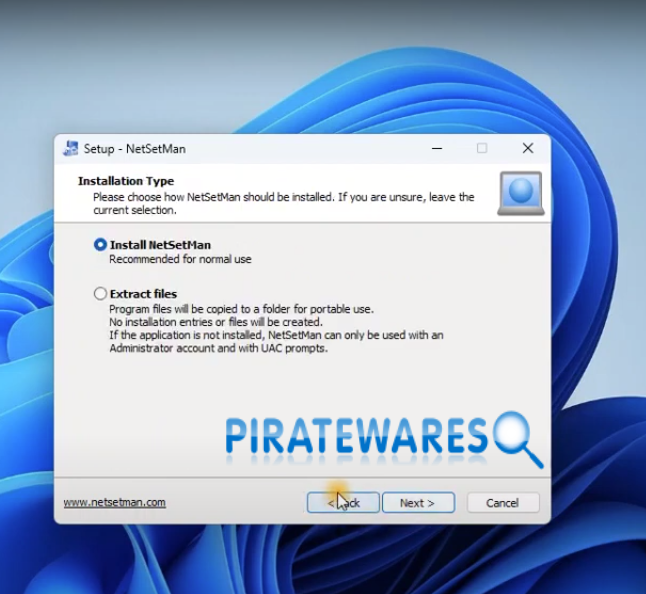Viewport: 646px width, 594px height.
Task: Go back with the Back button
Action: pyautogui.click(x=343, y=503)
